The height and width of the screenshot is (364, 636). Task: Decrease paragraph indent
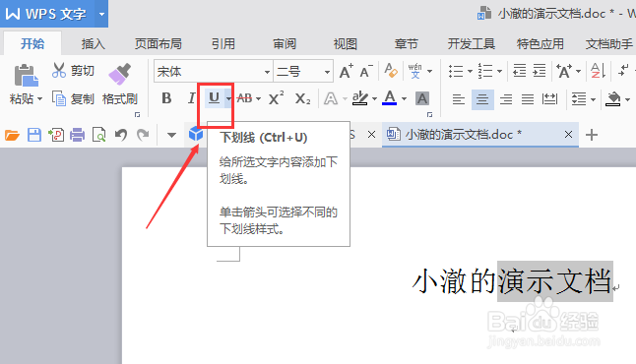(x=519, y=71)
